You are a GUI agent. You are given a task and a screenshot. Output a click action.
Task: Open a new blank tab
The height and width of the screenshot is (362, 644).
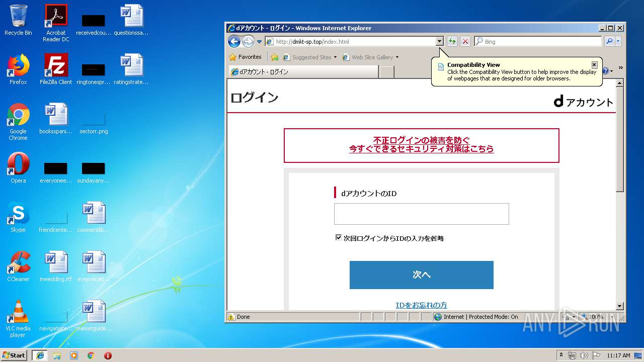(386, 72)
